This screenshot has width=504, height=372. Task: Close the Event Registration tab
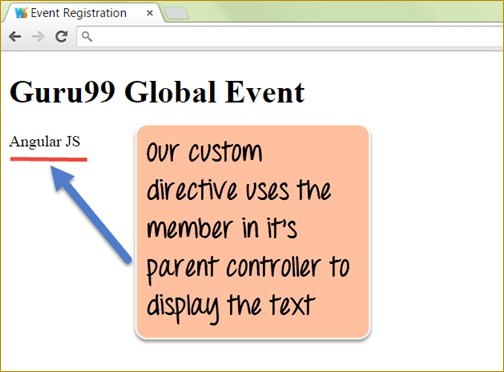point(150,13)
